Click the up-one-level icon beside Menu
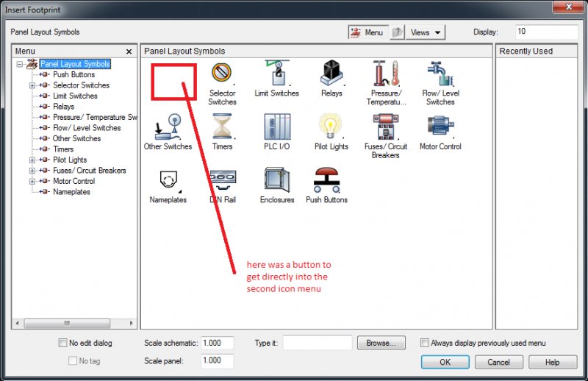Image resolution: width=588 pixels, height=381 pixels. (x=397, y=32)
